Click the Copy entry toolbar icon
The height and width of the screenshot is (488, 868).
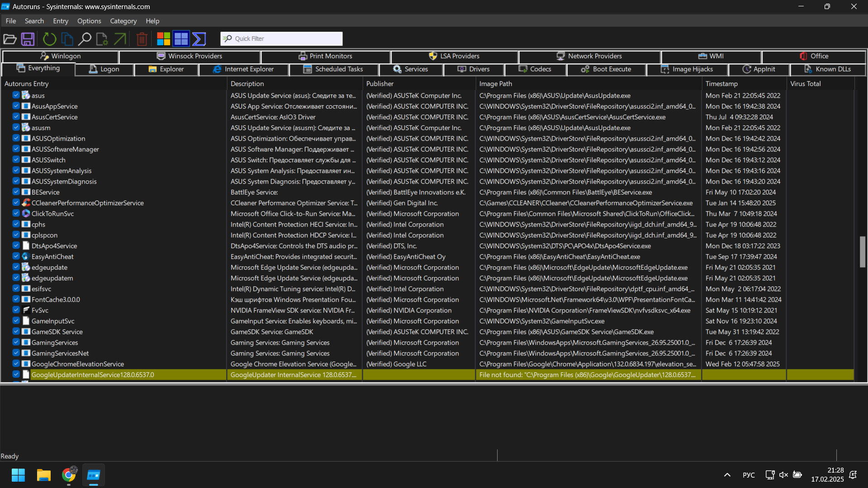pyautogui.click(x=67, y=39)
